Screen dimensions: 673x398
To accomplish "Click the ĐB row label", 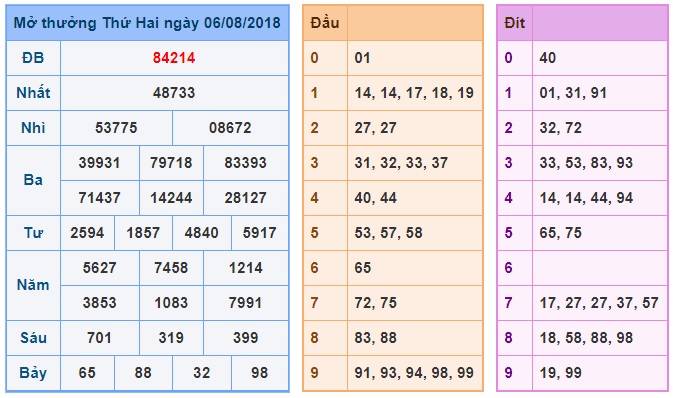I will 33,58.
